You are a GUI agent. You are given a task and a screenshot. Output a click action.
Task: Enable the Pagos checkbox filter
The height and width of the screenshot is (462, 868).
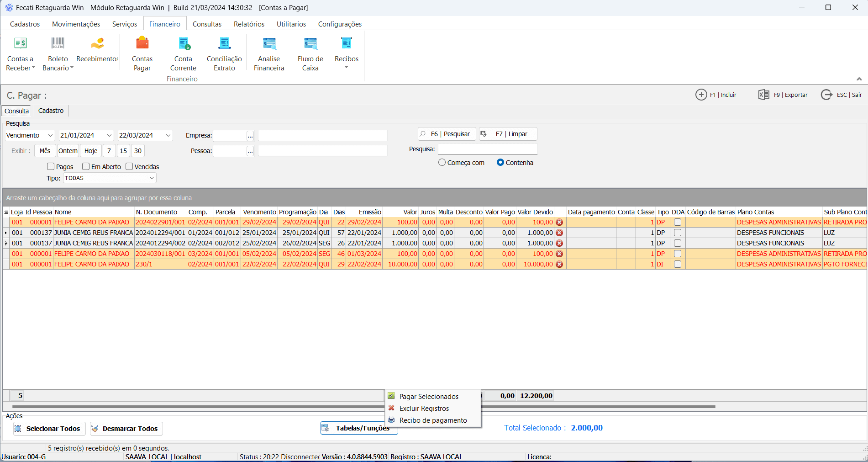[x=51, y=167]
